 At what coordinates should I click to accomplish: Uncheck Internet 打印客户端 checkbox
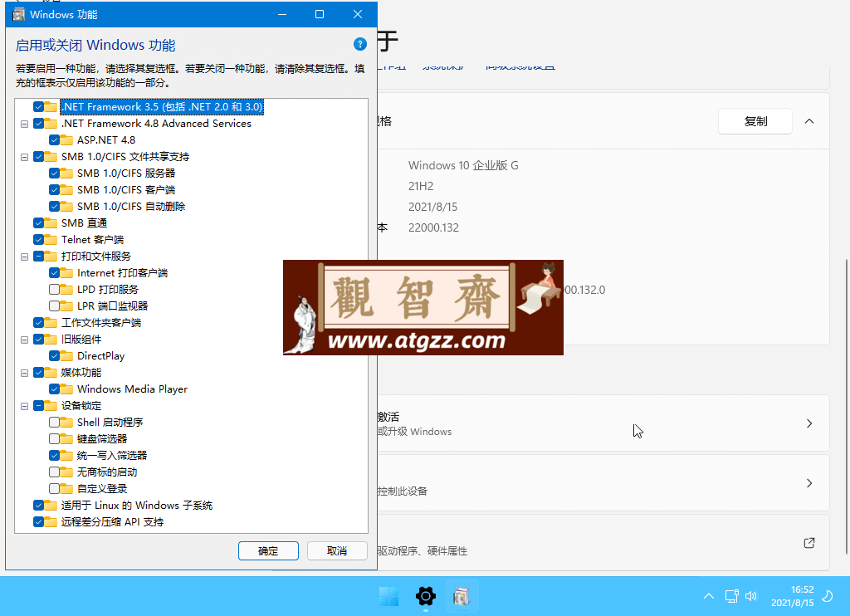[54, 273]
